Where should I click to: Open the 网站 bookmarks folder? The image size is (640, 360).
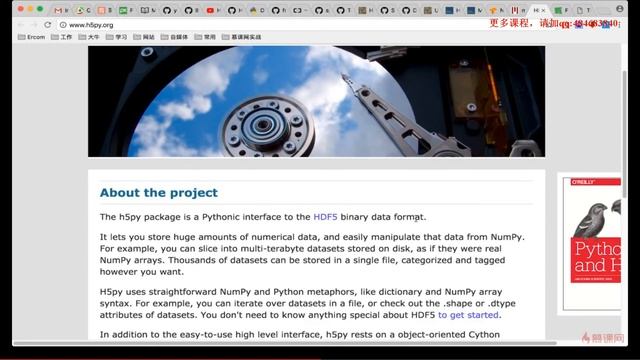144,37
